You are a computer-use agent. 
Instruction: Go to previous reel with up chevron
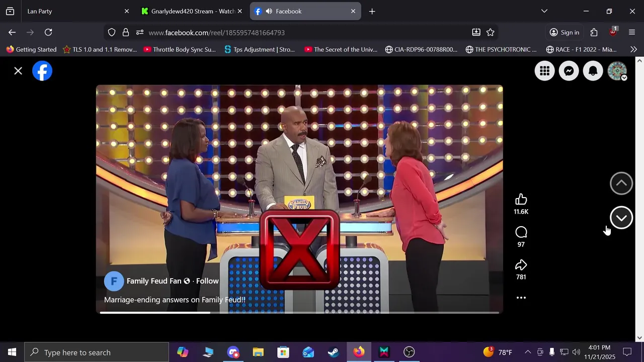point(621,184)
